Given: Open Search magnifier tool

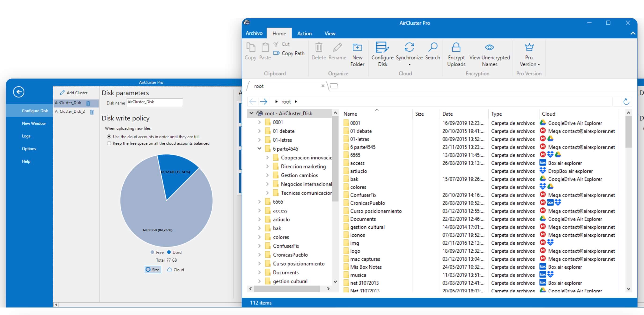Looking at the screenshot, I should [432, 47].
